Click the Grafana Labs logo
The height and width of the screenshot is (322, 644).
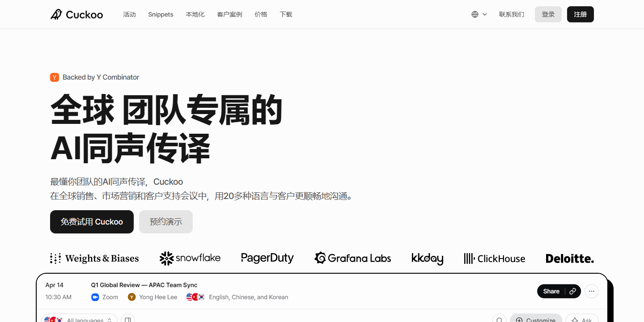[x=353, y=258]
